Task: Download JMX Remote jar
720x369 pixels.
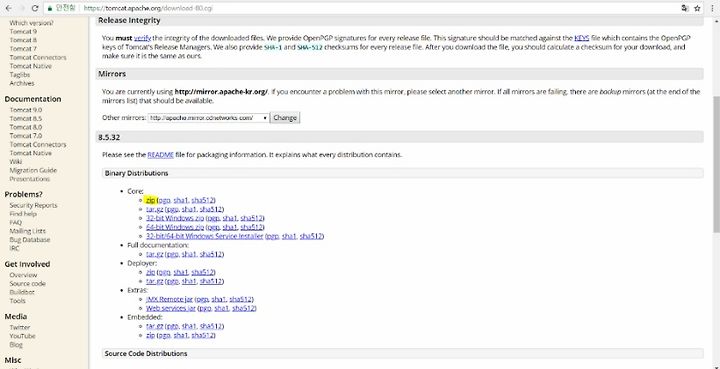Action: point(169,299)
